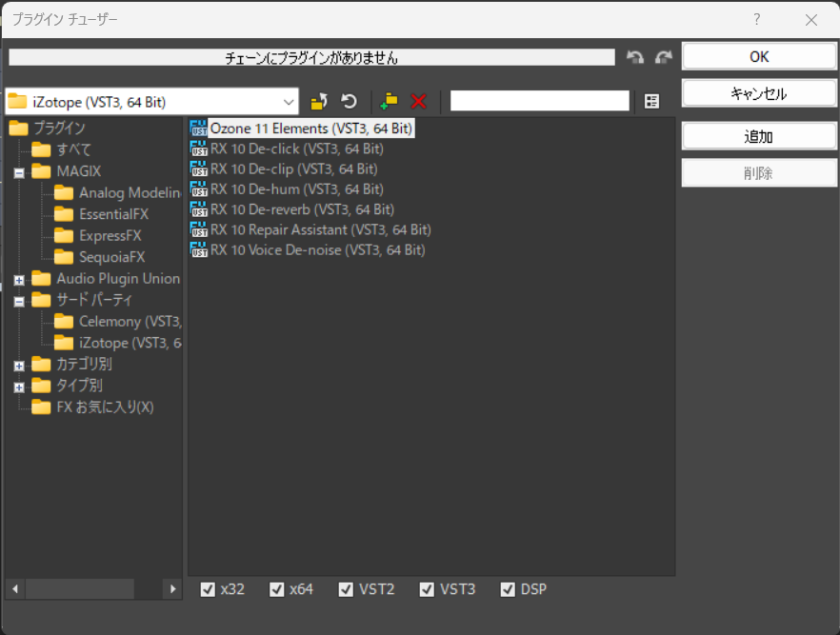The width and height of the screenshot is (840, 635).
Task: Click the RX 10 Repair Assistant plugin icon
Action: coord(198,229)
